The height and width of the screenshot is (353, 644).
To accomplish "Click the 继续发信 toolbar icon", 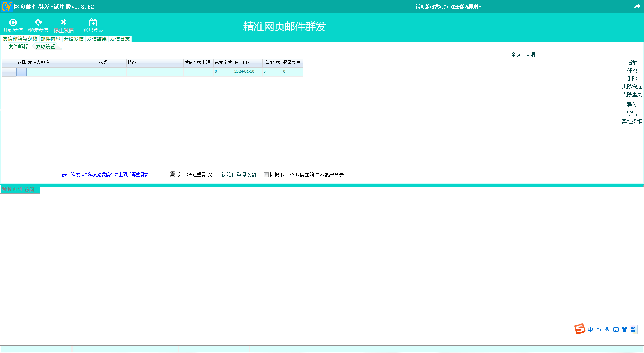I will click(38, 22).
